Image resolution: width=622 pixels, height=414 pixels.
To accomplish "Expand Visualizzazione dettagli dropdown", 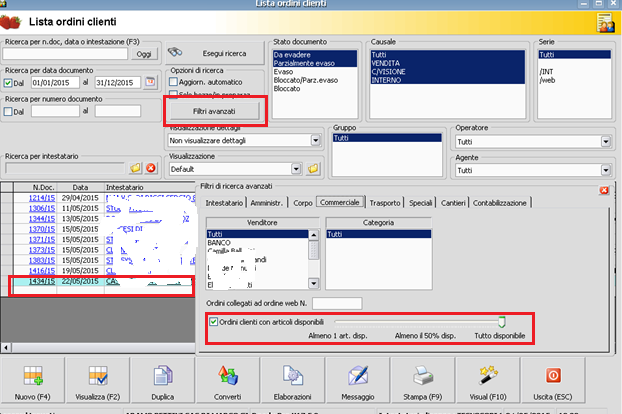I will pyautogui.click(x=315, y=140).
